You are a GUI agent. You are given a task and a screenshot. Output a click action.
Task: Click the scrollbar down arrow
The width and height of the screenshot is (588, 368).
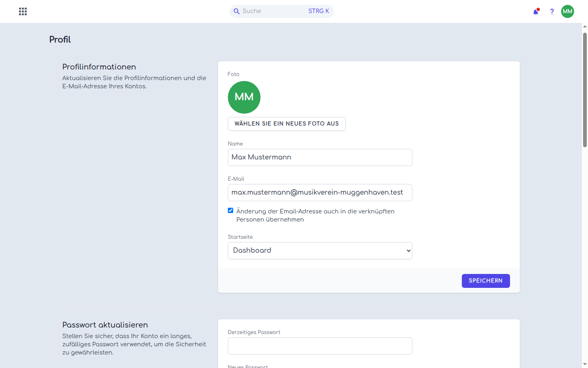click(585, 364)
